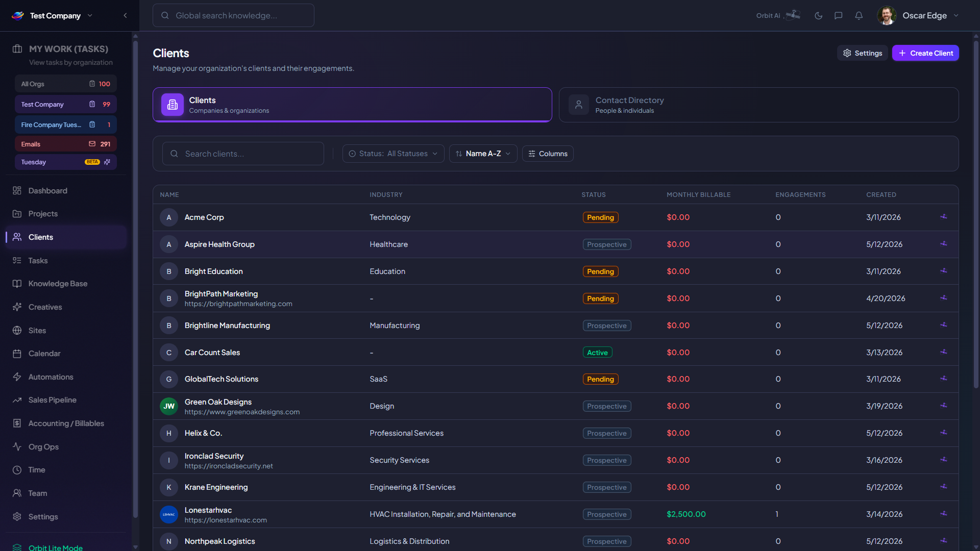This screenshot has height=551, width=980.
Task: Select Fire Company Tues task filter
Action: [x=65, y=124]
